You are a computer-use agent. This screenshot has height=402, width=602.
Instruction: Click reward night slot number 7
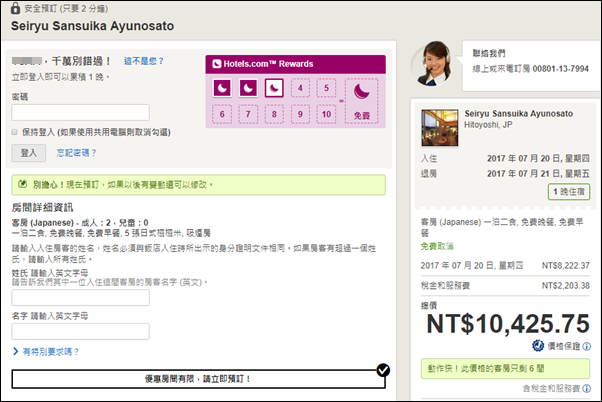point(248,114)
